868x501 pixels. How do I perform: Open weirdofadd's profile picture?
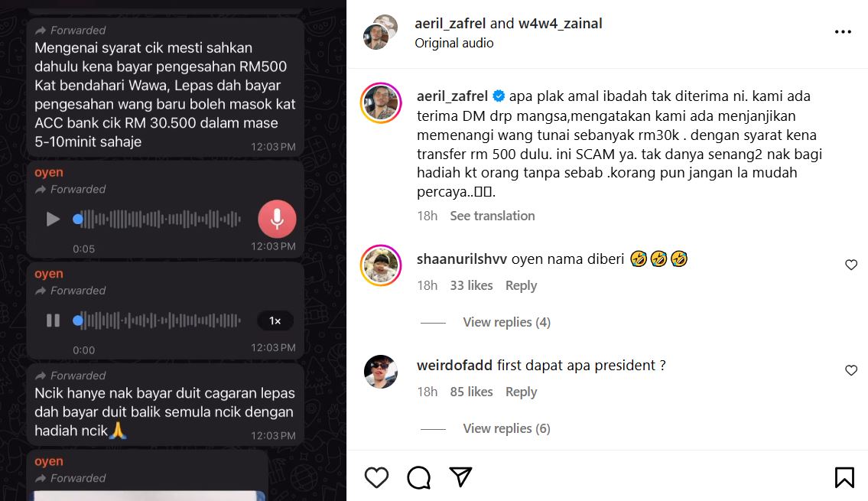pos(381,372)
